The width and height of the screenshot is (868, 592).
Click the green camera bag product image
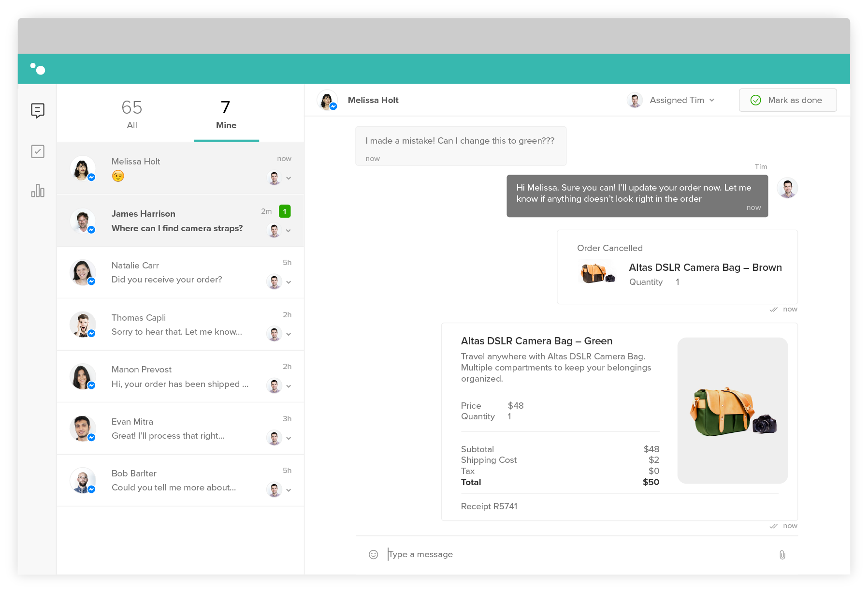(732, 411)
